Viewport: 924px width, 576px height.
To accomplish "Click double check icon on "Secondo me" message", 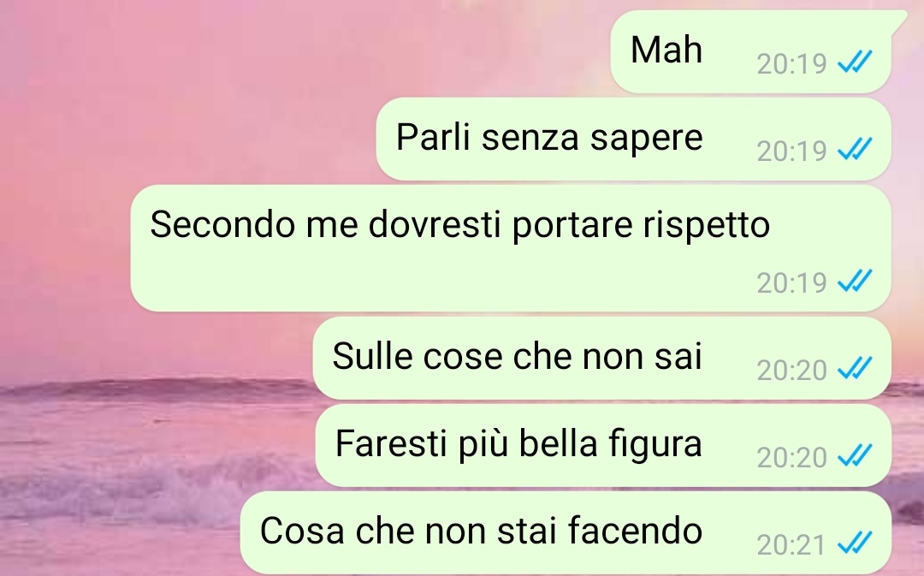I will (x=855, y=281).
